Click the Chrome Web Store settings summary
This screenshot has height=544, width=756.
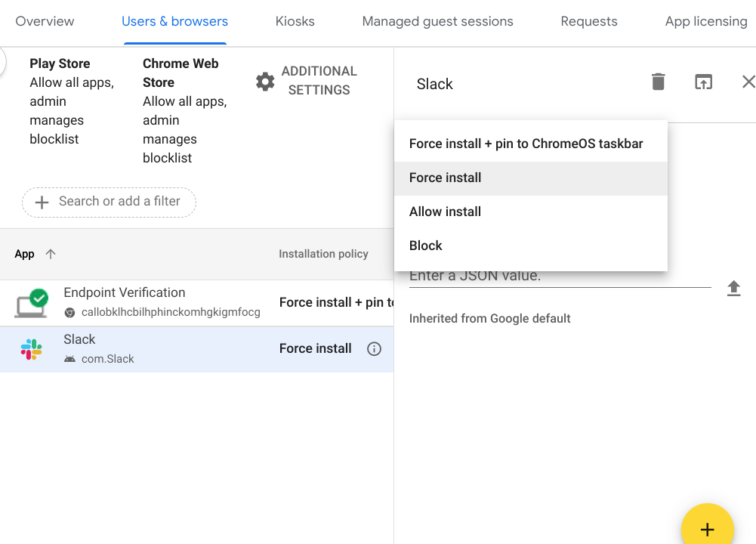pos(185,110)
